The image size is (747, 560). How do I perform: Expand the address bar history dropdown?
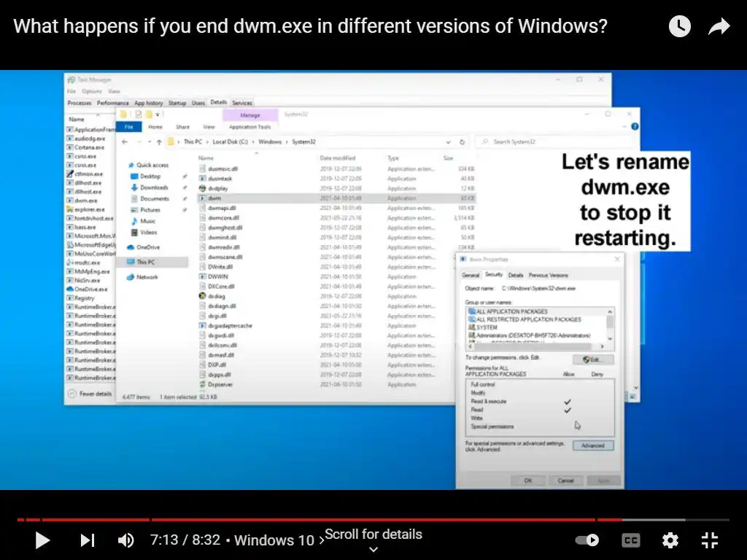[x=448, y=142]
